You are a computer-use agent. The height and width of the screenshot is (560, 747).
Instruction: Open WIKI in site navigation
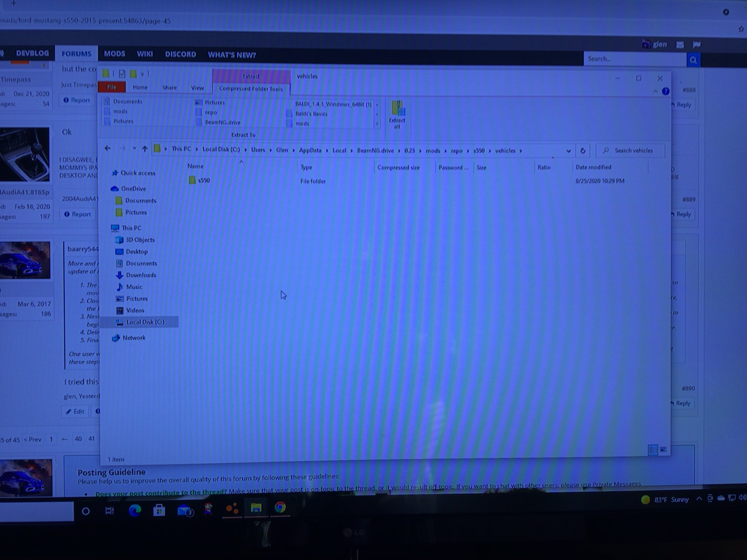pyautogui.click(x=145, y=54)
